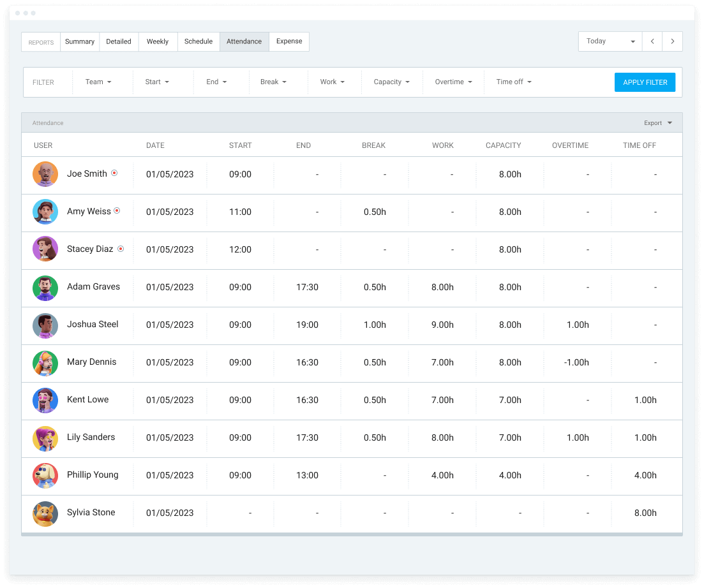Click the dog avatar for Phillip Young
The image size is (704, 588).
pos(45,475)
